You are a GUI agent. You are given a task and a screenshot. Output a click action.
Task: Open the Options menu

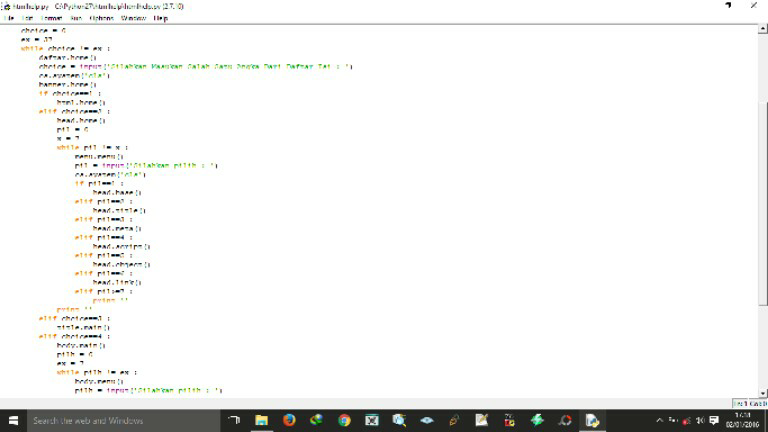point(101,18)
